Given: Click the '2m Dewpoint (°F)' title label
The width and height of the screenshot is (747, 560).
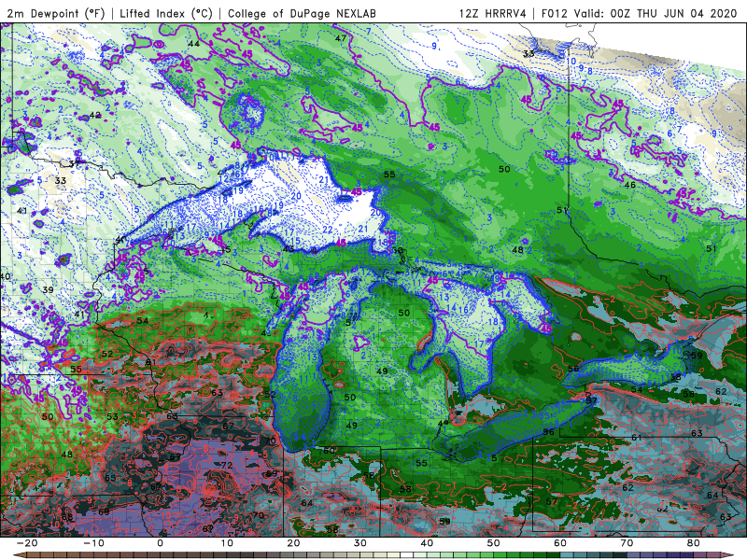Looking at the screenshot, I should click(x=55, y=13).
